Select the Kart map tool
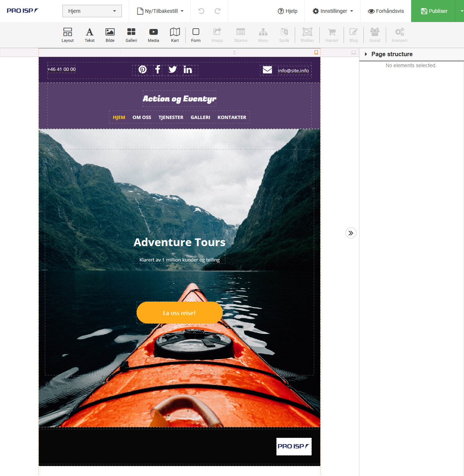 coord(175,35)
